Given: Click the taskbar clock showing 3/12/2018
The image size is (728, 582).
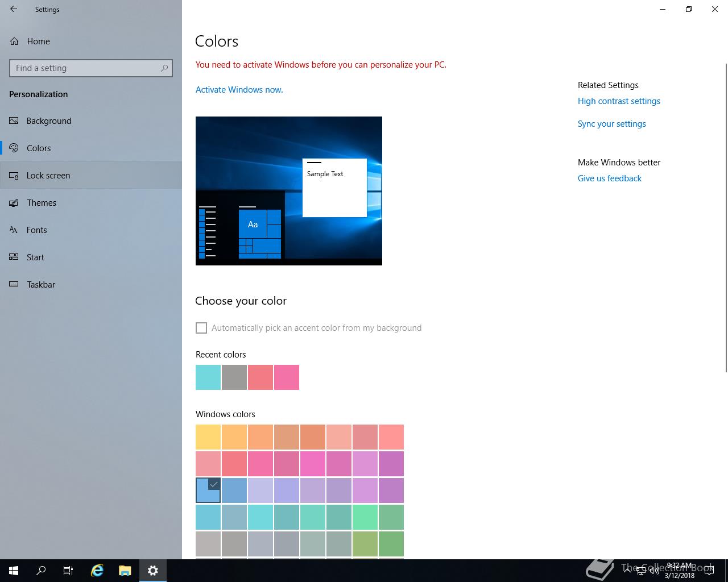Looking at the screenshot, I should (x=680, y=571).
